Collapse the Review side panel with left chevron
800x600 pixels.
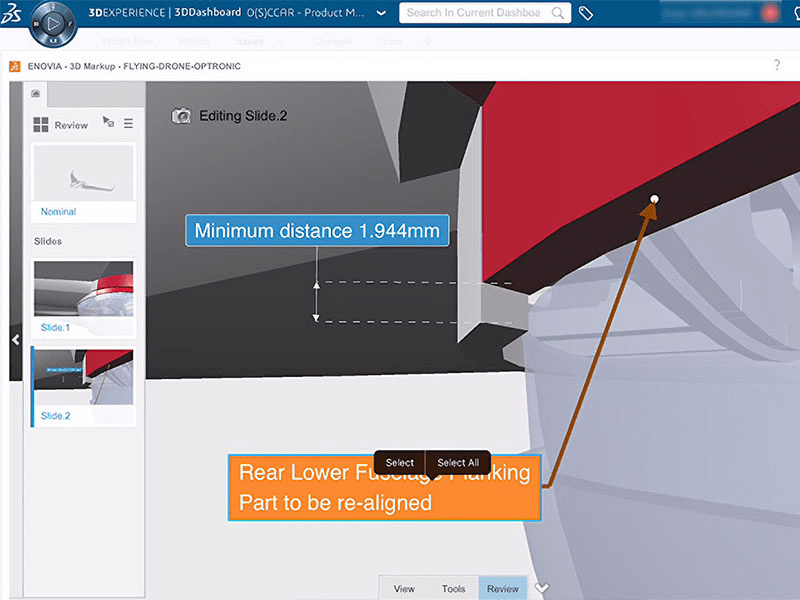(15, 340)
